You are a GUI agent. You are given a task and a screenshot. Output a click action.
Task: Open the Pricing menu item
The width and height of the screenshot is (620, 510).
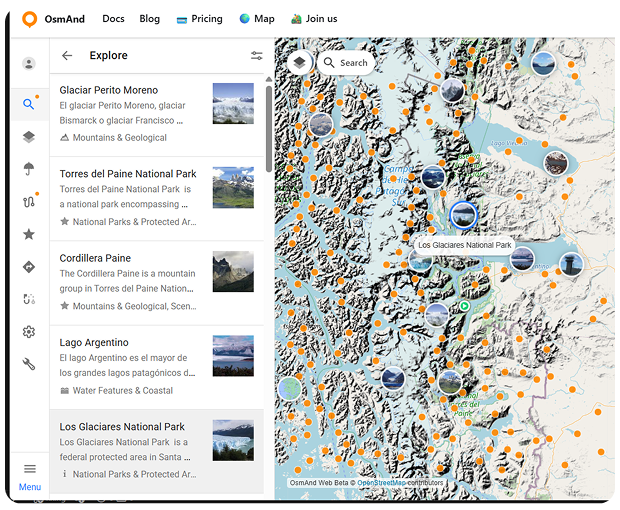[199, 19]
